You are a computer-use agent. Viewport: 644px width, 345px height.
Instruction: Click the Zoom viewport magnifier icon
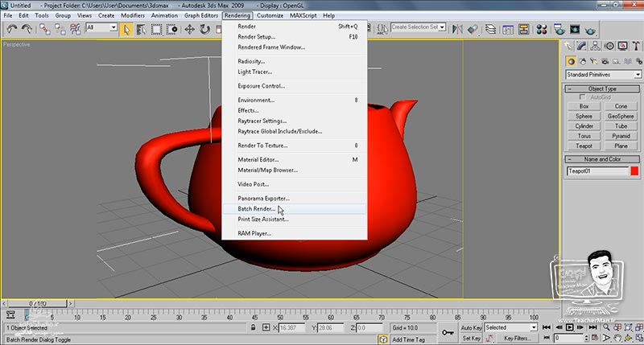click(607, 327)
